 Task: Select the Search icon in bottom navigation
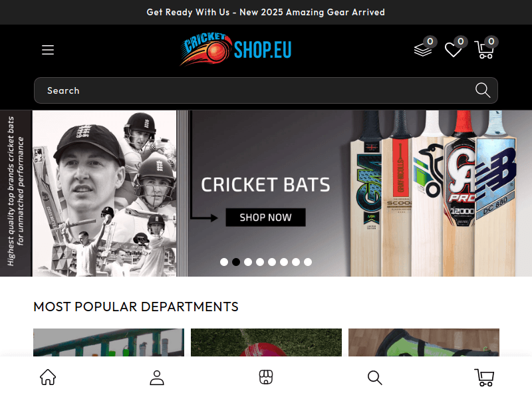374,377
